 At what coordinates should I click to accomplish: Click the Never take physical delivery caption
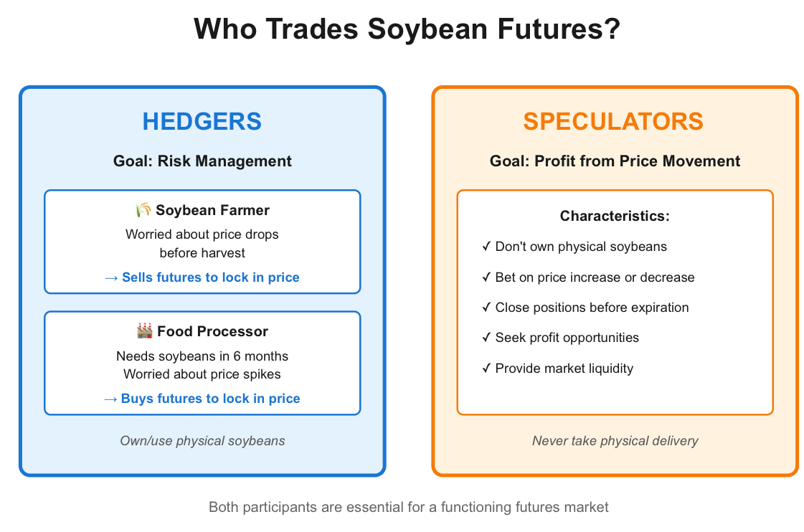point(615,441)
